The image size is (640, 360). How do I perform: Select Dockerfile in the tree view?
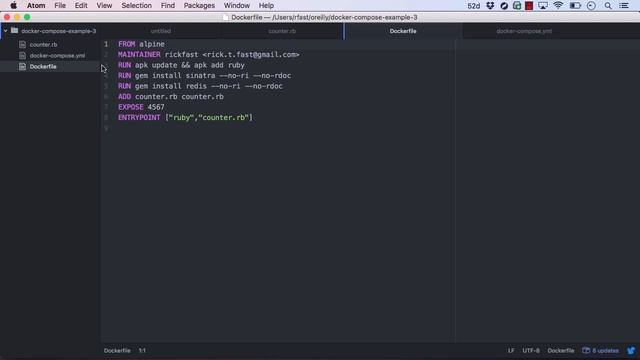pyautogui.click(x=43, y=67)
